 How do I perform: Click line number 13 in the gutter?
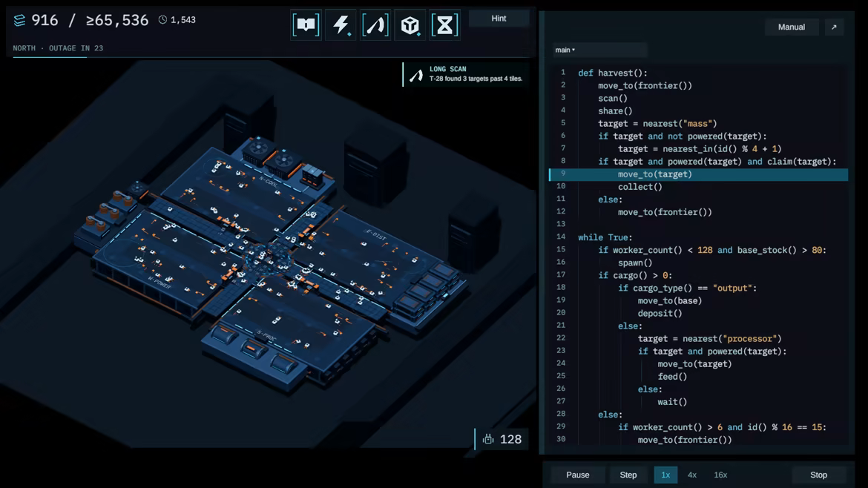(562, 224)
